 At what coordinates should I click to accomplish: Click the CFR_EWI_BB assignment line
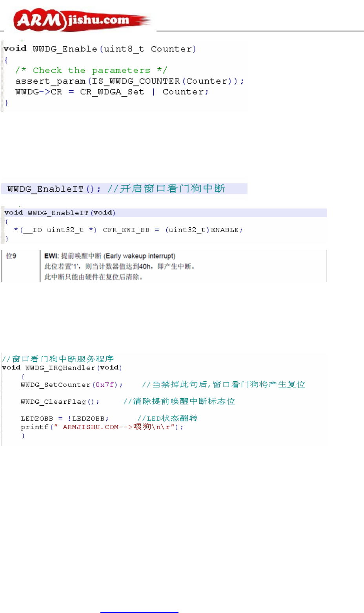pos(128,230)
